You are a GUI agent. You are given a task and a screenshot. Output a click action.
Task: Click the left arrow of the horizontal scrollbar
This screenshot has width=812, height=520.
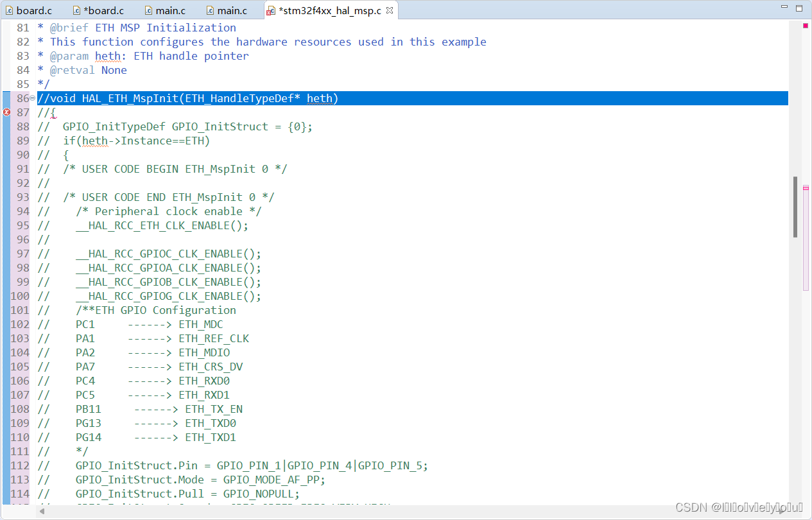click(x=41, y=512)
